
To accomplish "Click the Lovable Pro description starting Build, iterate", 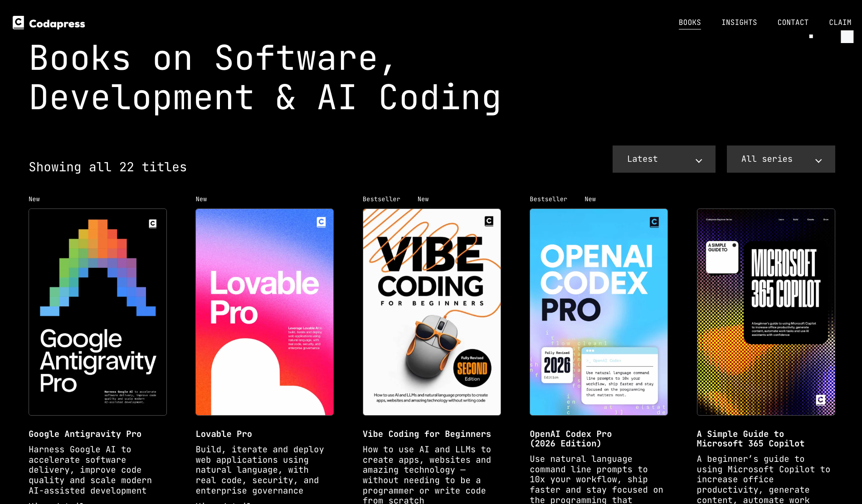I will (260, 470).
